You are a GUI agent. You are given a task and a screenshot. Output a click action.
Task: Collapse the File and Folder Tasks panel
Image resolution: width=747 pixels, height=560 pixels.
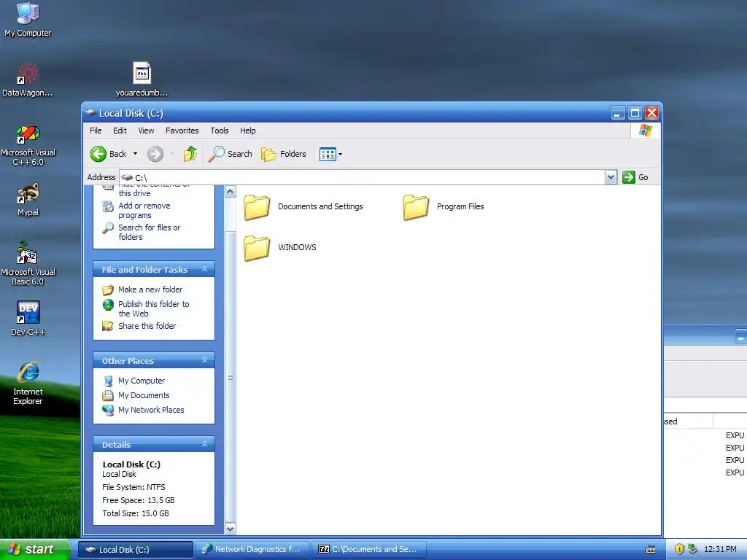204,270
